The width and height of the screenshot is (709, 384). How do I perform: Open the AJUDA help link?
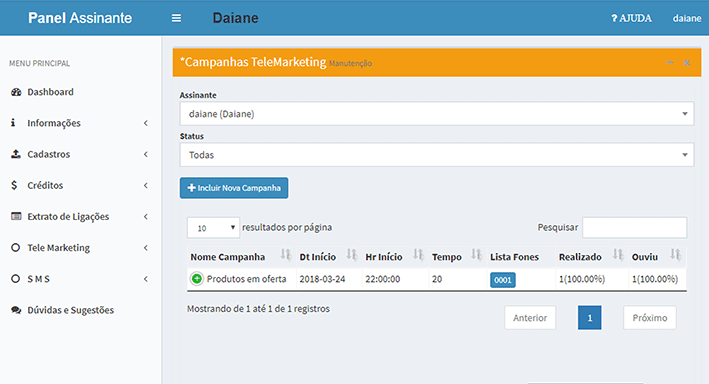(631, 18)
